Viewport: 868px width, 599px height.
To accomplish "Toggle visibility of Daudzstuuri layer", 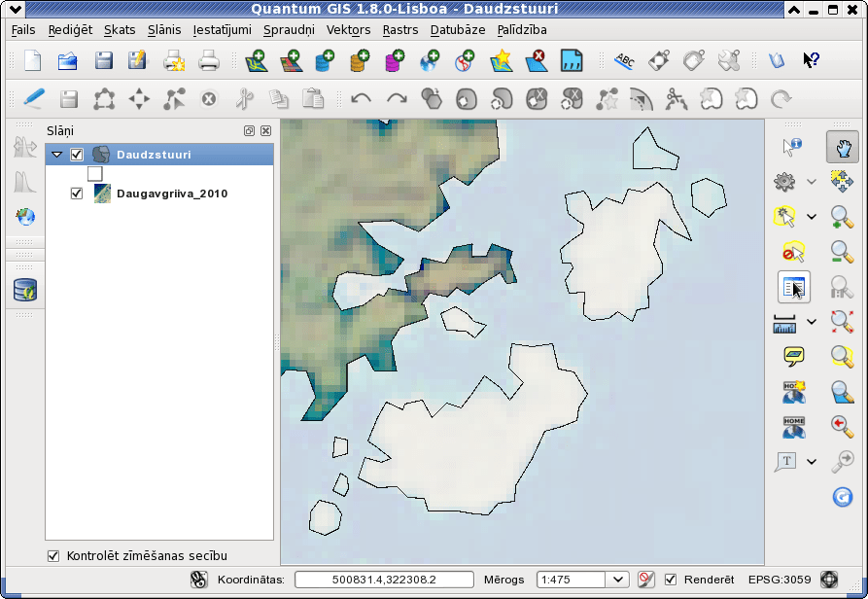I will (77, 155).
